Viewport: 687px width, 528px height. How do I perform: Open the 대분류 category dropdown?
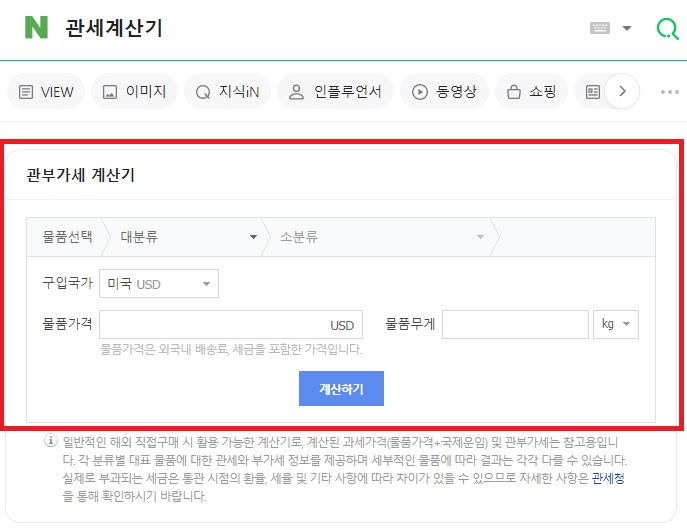186,237
